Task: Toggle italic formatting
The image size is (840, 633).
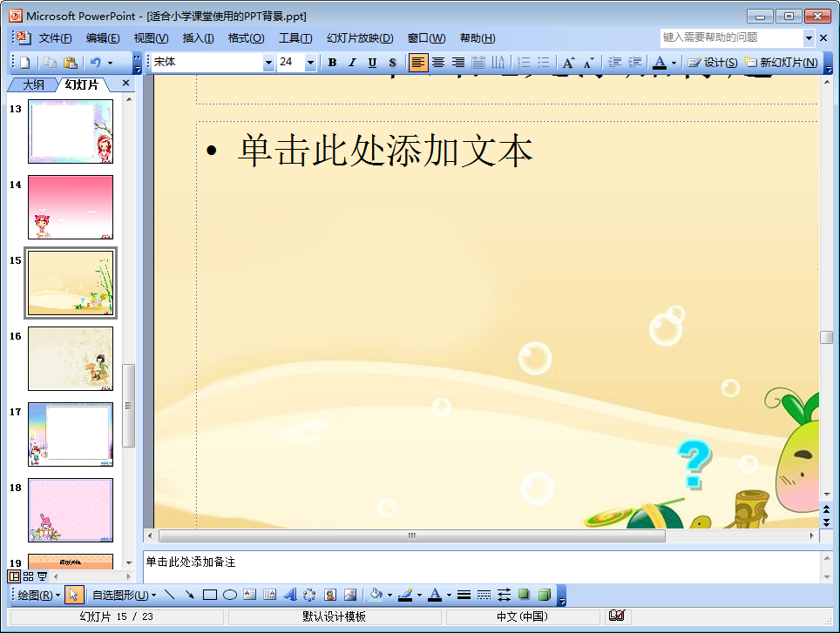Action: (x=352, y=63)
